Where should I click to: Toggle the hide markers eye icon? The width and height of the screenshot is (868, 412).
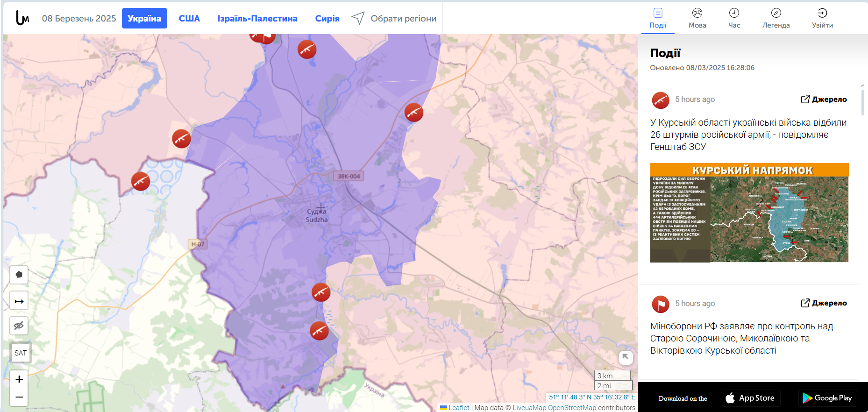pyautogui.click(x=19, y=326)
